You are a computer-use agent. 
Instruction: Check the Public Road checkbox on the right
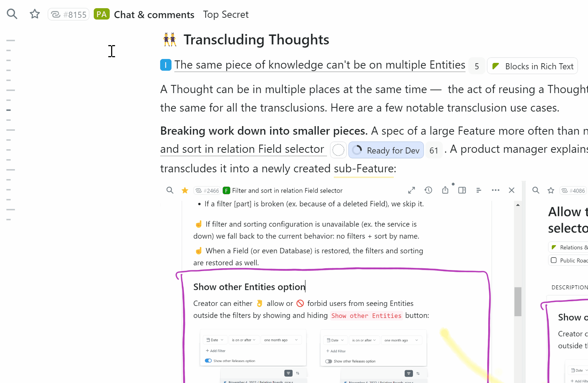[x=554, y=260]
